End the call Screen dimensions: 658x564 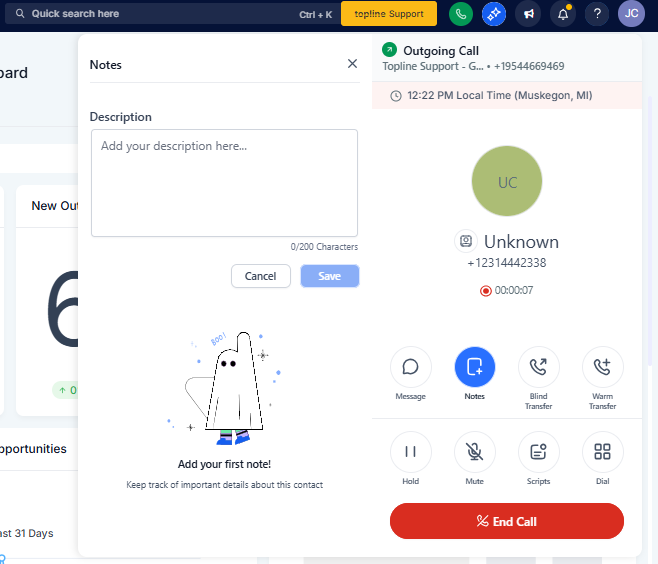click(507, 521)
